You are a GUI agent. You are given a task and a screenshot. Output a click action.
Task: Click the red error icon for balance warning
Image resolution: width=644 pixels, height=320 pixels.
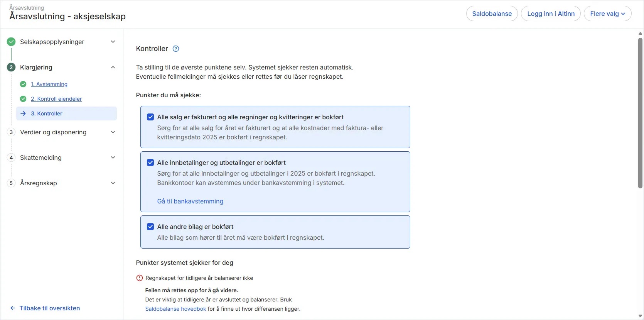[x=140, y=278]
